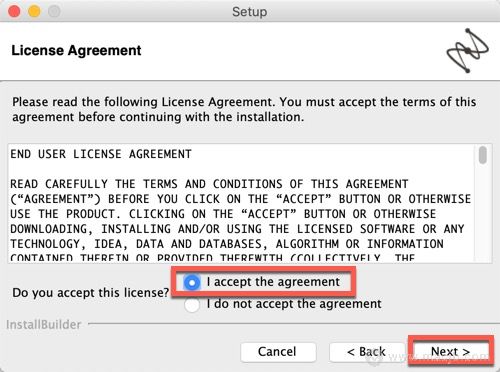Click the "Setup" window title bar text
The height and width of the screenshot is (372, 500).
(250, 12)
